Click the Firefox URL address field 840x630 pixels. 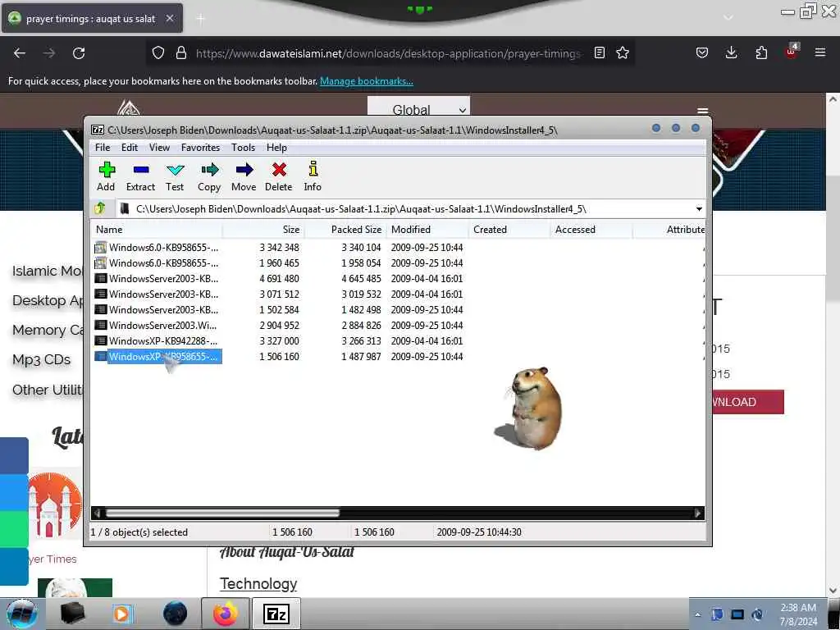pos(388,53)
